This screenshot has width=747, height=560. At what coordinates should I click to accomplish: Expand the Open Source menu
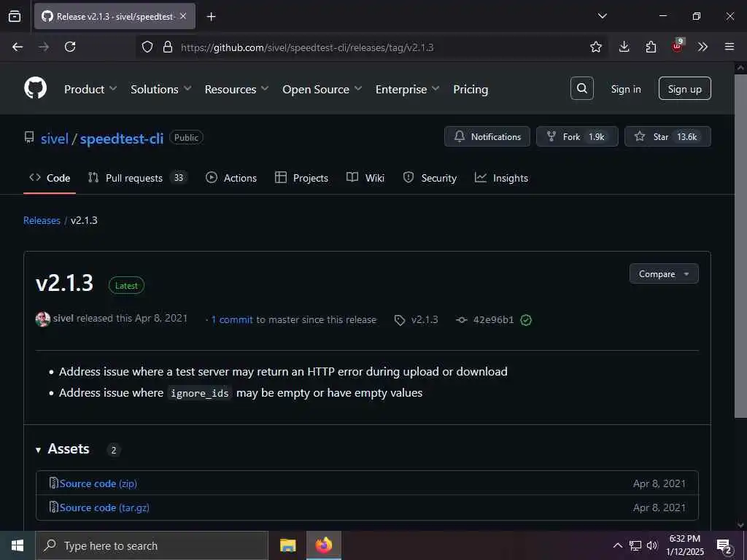tap(322, 89)
